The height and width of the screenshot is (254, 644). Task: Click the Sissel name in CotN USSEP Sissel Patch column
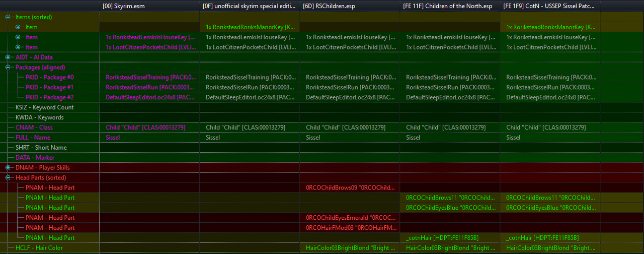[513, 138]
